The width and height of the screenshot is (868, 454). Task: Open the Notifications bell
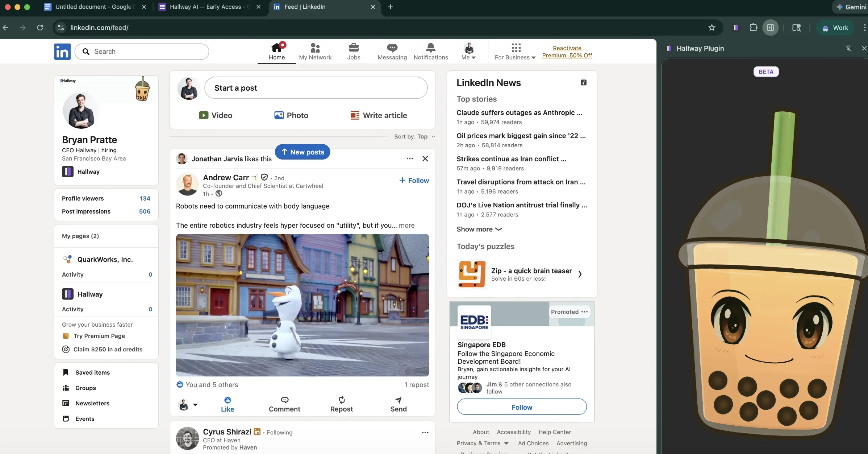pyautogui.click(x=430, y=48)
